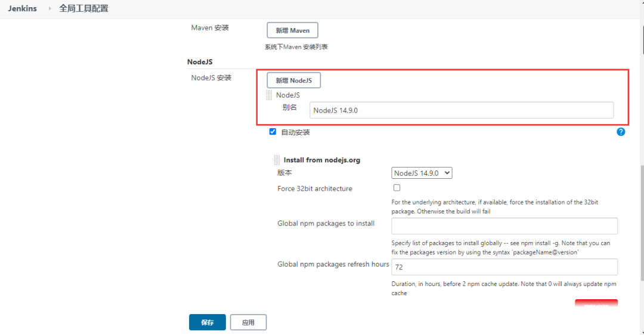Click the Global npm packages refresh hours label

[x=333, y=265]
